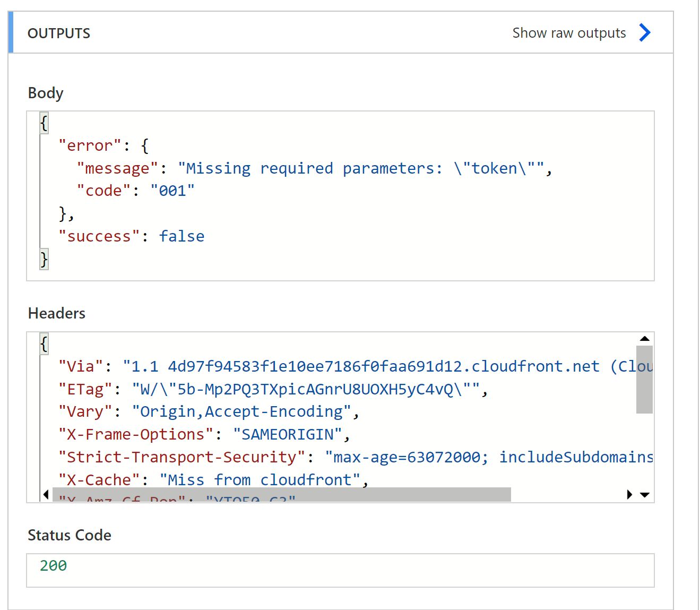Click the "code": "001" line
The width and height of the screenshot is (700, 610).
click(x=136, y=191)
